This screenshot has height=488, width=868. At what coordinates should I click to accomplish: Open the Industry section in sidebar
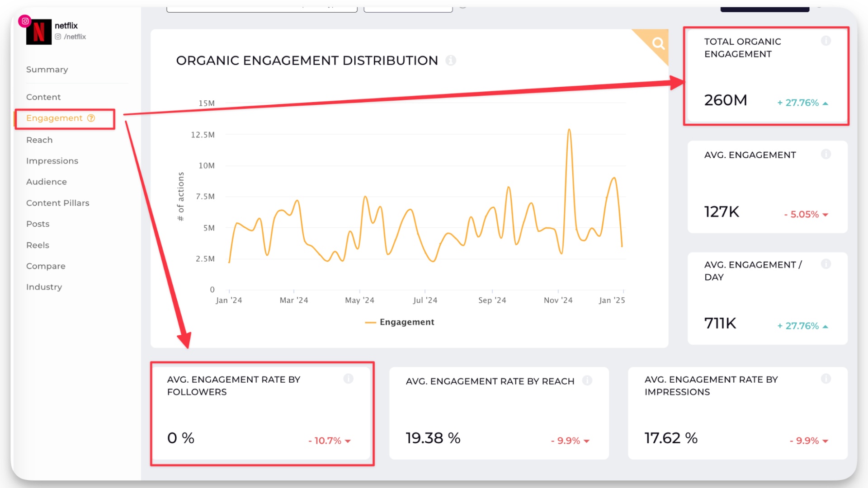(x=44, y=287)
